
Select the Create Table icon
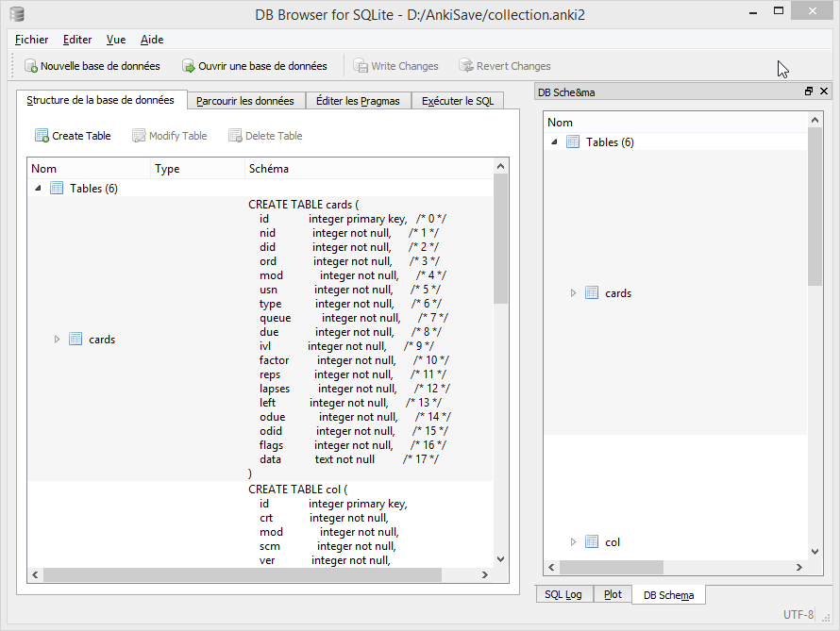pyautogui.click(x=42, y=135)
